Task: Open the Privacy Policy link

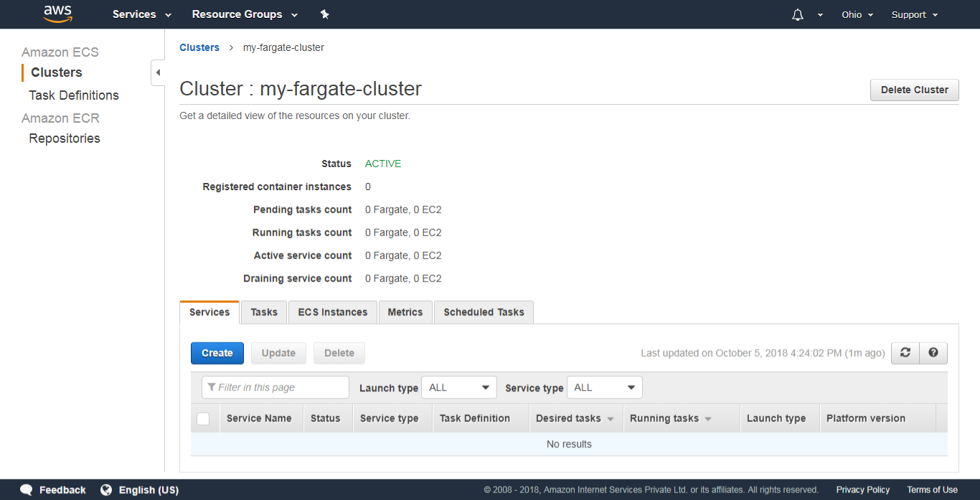Action: pos(863,490)
